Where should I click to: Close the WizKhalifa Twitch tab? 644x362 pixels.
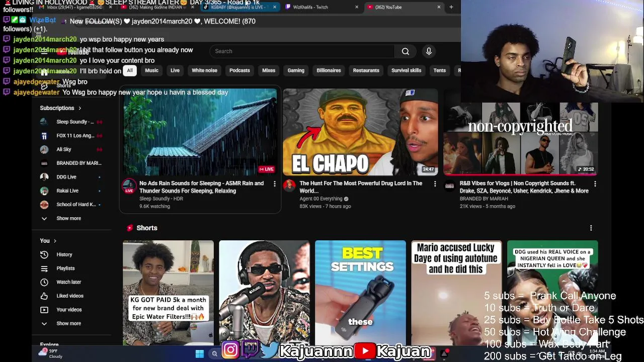[357, 7]
